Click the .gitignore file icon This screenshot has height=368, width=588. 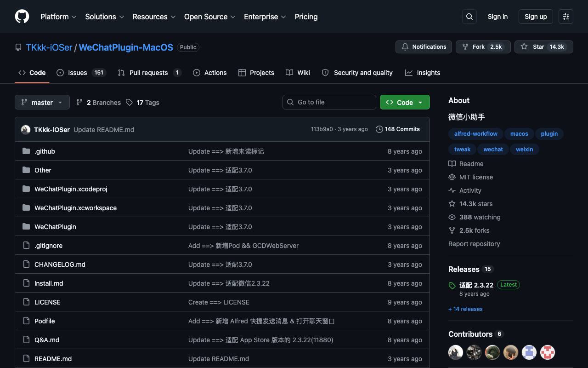tap(26, 246)
